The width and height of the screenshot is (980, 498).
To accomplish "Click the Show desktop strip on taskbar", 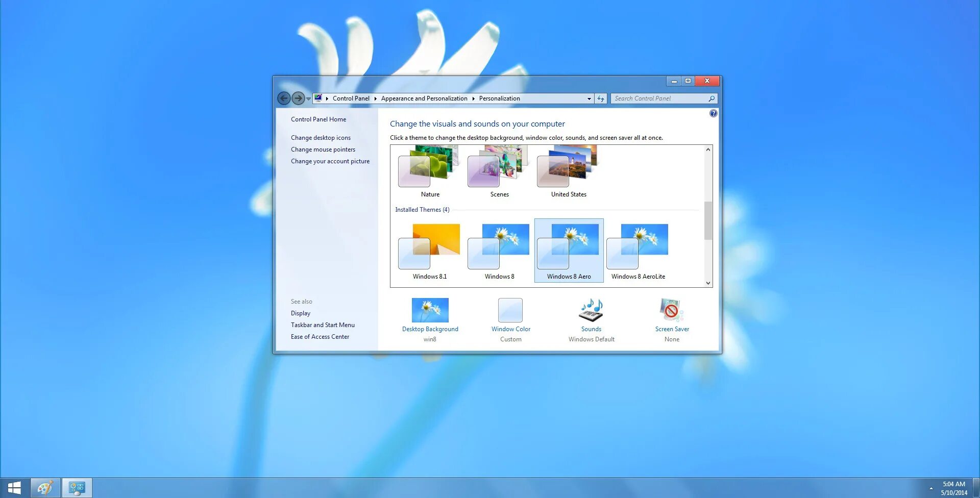I will click(976, 488).
